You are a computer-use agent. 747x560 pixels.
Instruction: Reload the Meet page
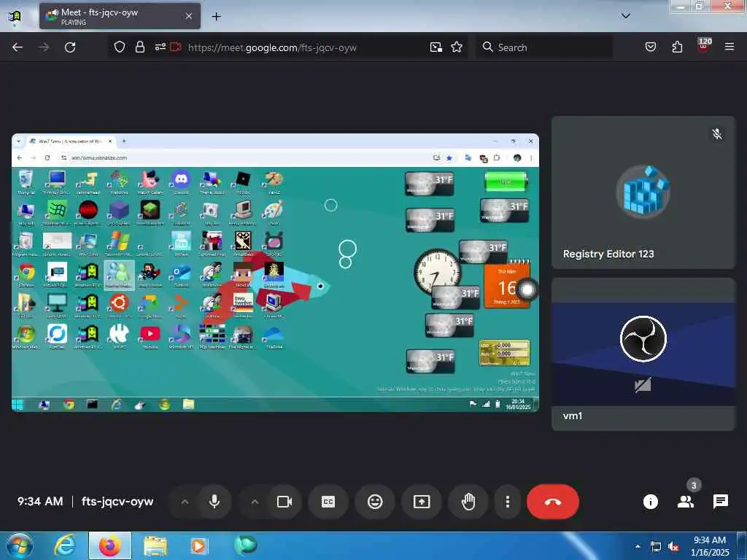click(x=70, y=47)
